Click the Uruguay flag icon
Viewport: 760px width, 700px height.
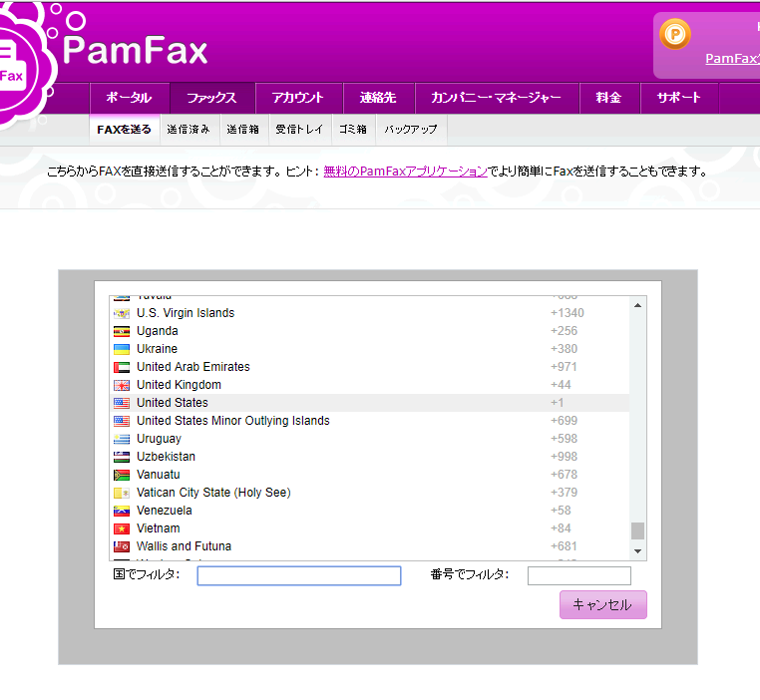click(122, 439)
